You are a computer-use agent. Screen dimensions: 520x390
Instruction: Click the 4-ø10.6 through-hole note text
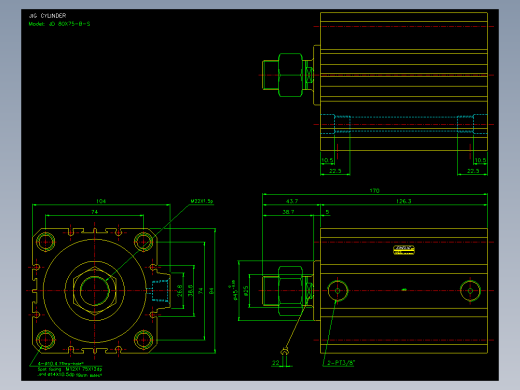point(61,364)
